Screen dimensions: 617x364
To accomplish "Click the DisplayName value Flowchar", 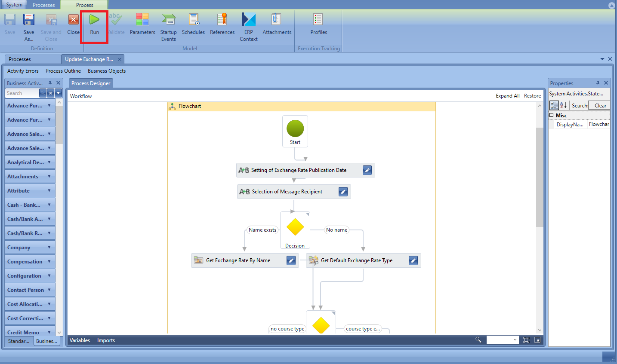I will click(598, 124).
